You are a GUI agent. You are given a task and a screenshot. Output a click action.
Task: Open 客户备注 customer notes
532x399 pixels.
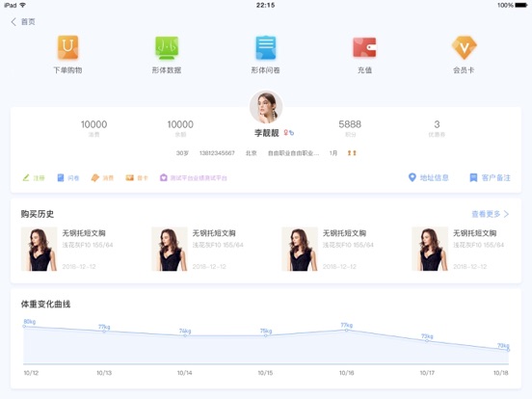click(490, 177)
